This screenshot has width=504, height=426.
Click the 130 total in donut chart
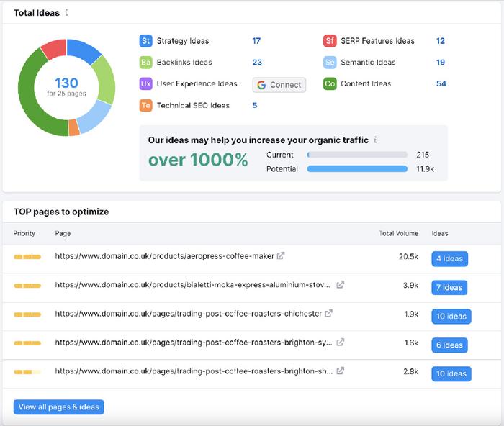pyautogui.click(x=66, y=83)
